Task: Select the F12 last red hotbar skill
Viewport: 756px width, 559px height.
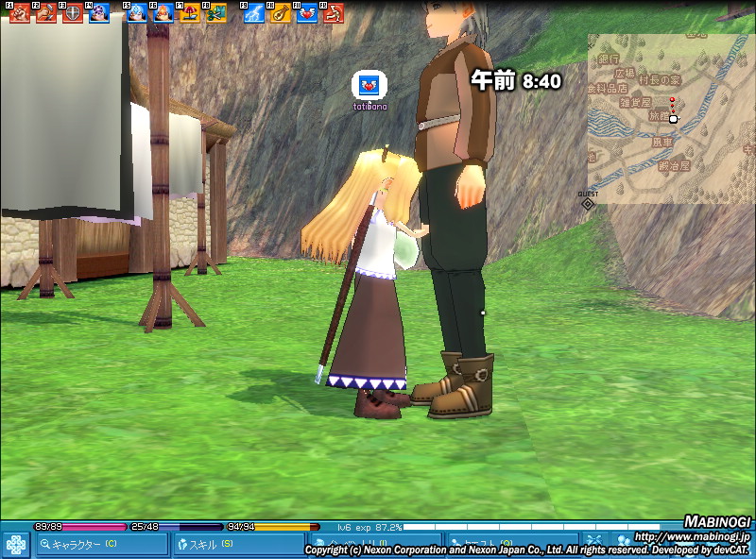Action: (333, 13)
